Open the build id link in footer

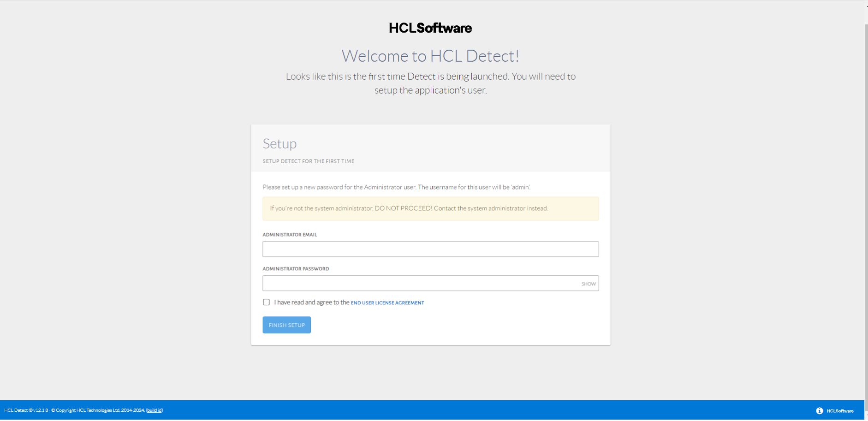[155, 410]
